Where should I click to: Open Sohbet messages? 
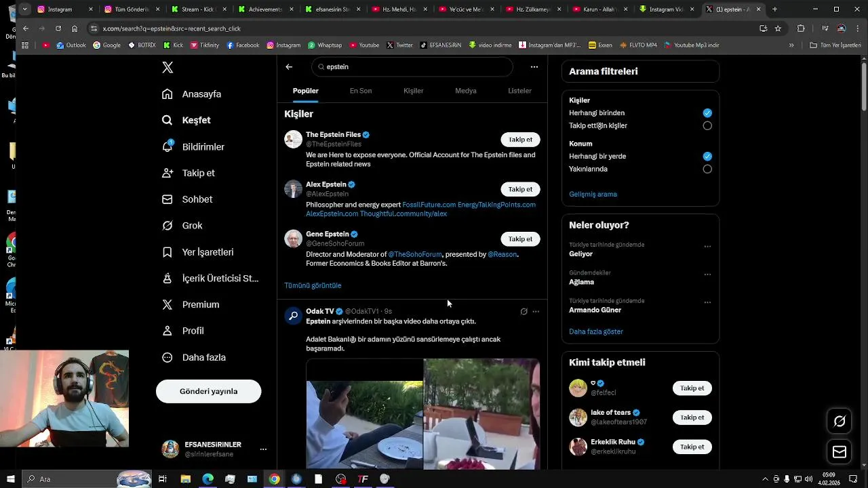click(x=187, y=199)
